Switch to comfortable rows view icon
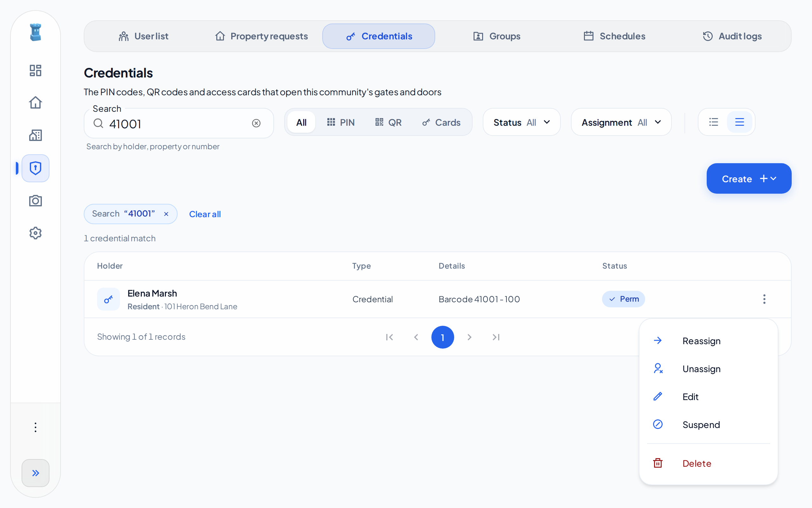 [x=739, y=122]
